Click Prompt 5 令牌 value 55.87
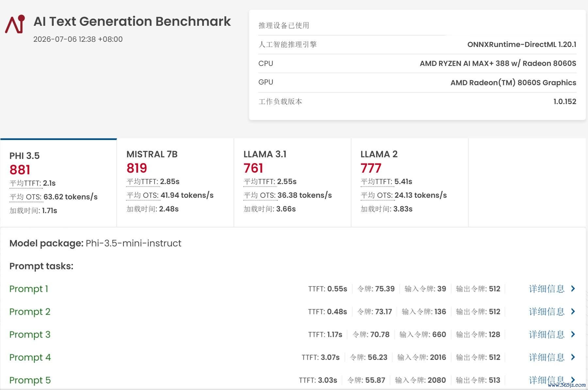588x390 pixels. click(x=375, y=380)
